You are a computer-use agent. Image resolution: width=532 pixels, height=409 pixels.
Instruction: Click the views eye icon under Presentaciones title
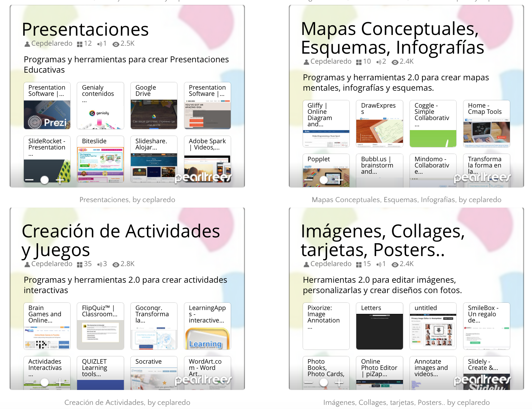(x=116, y=44)
